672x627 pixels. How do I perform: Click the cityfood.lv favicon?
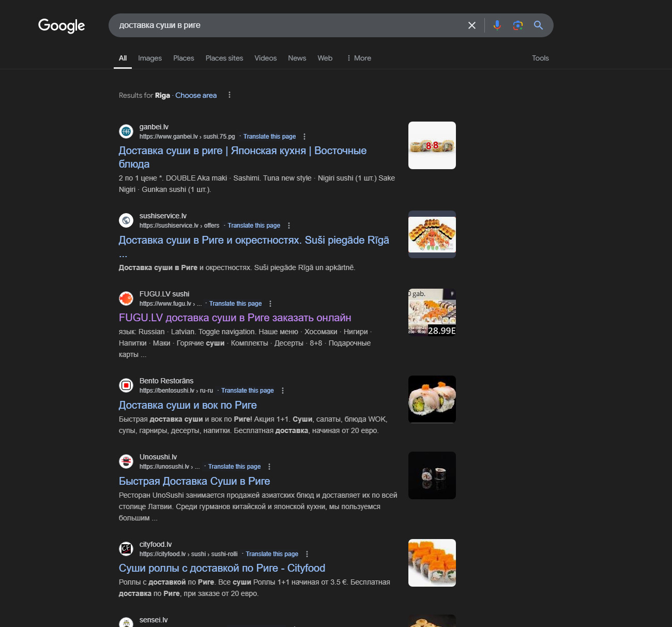[126, 549]
